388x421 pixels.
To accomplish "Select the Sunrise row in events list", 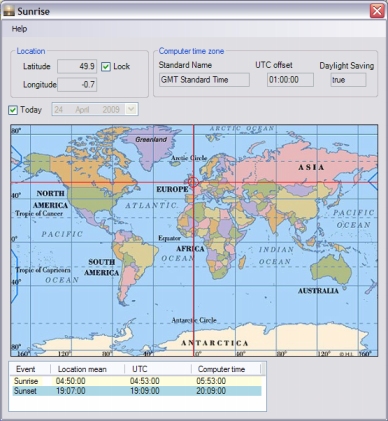I will pyautogui.click(x=137, y=381).
